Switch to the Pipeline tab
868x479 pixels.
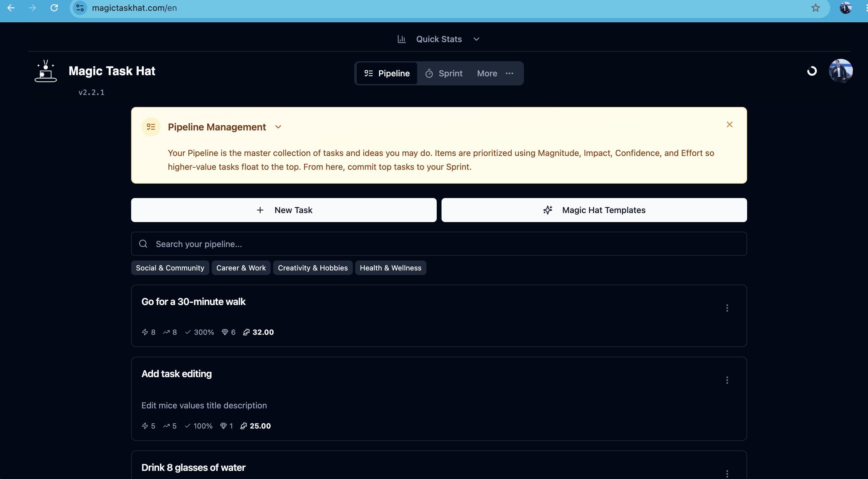pos(387,73)
